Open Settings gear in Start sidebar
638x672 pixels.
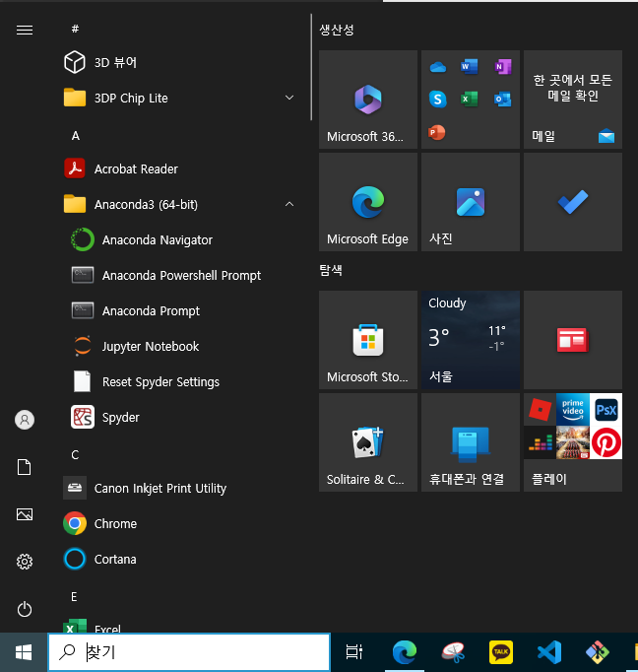(x=25, y=562)
